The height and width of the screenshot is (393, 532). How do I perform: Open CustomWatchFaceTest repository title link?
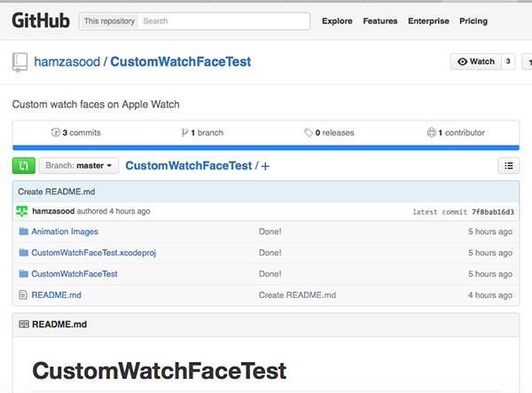tap(181, 62)
